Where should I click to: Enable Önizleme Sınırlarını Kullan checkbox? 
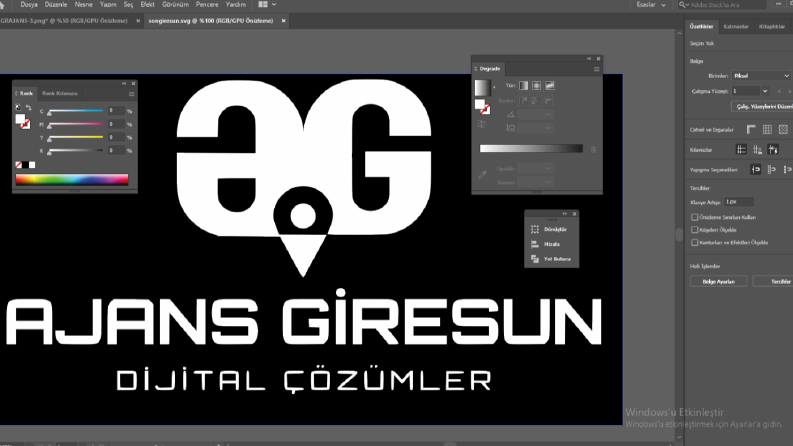tap(695, 217)
